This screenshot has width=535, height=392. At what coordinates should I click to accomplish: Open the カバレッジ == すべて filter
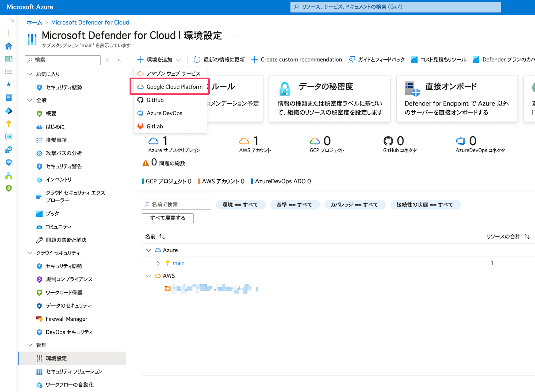click(355, 205)
